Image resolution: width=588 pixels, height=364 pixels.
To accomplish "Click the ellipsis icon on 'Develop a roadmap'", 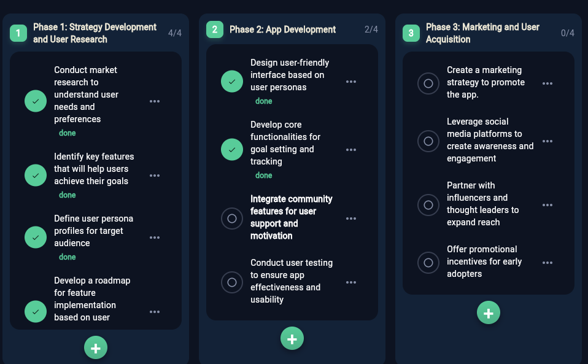I will [154, 311].
